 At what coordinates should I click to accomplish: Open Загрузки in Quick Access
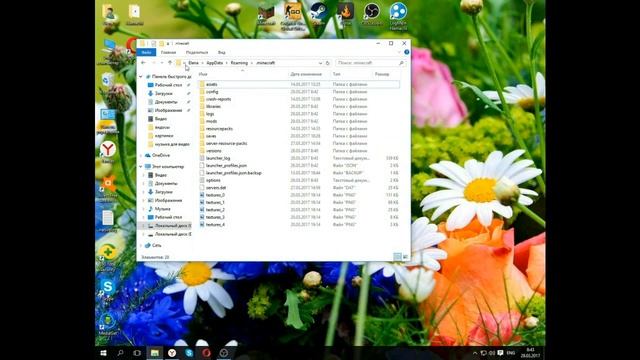click(164, 93)
